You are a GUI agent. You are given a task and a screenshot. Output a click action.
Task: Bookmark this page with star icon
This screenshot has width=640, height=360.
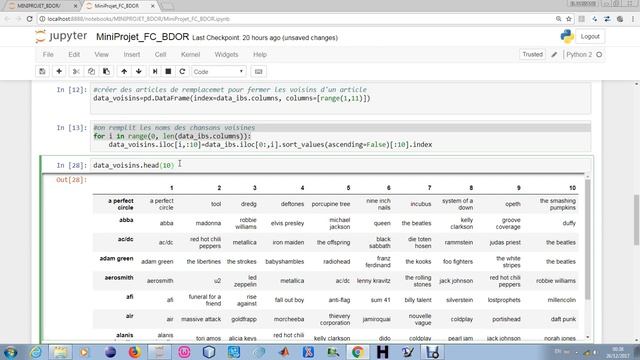[569, 19]
